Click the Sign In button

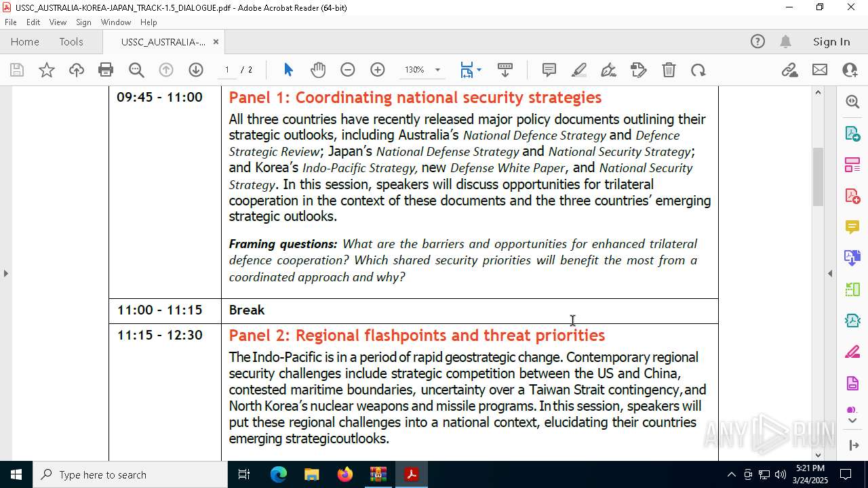pyautogui.click(x=831, y=42)
